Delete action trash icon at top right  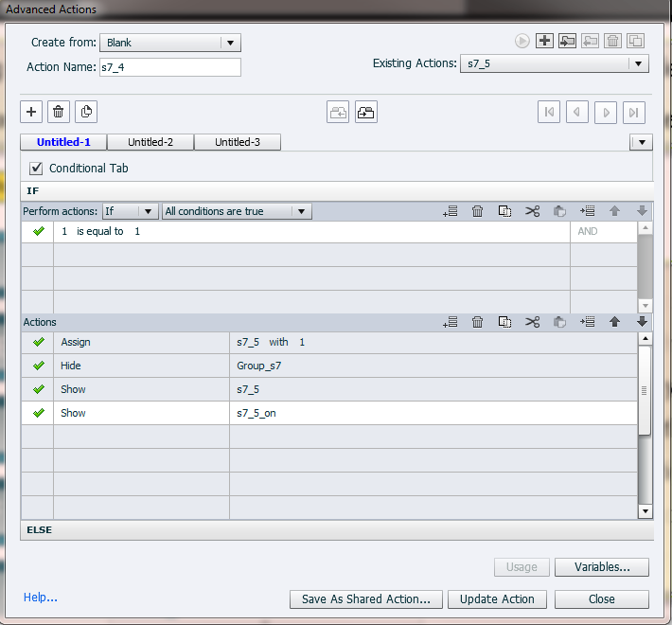[x=613, y=41]
